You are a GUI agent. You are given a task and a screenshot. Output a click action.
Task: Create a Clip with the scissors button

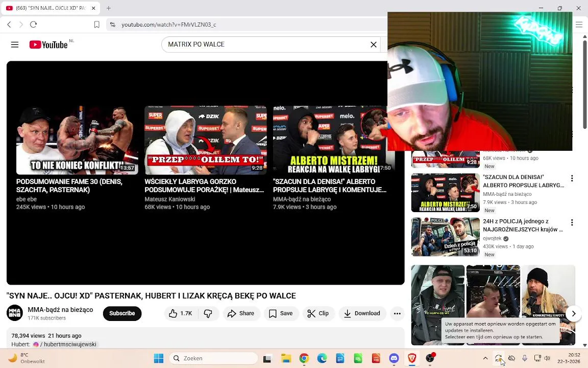318,313
